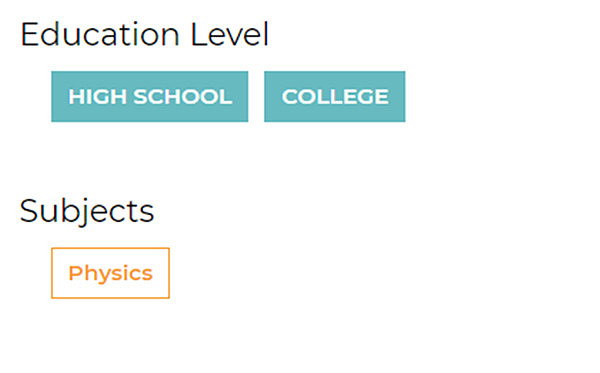Browse the High School education category
The image size is (600, 373).
point(150,96)
